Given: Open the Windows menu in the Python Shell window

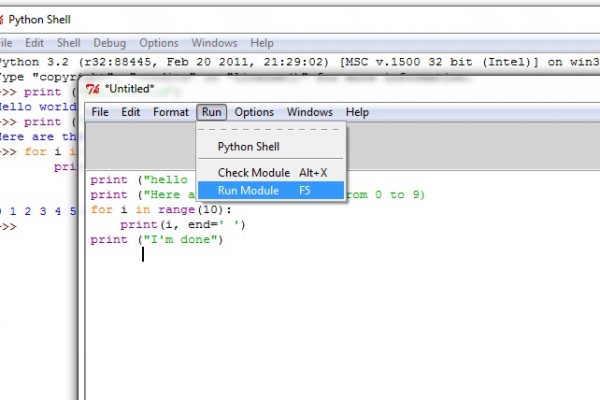Looking at the screenshot, I should (214, 43).
